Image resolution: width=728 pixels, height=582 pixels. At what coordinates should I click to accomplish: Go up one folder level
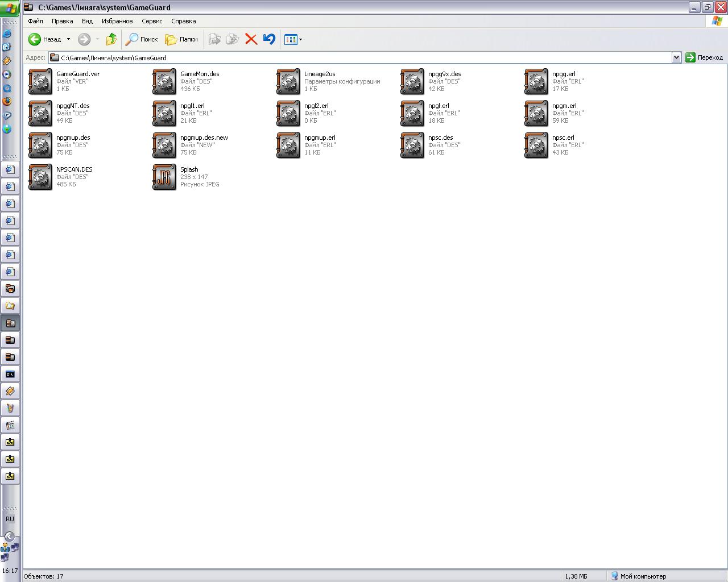coord(111,39)
